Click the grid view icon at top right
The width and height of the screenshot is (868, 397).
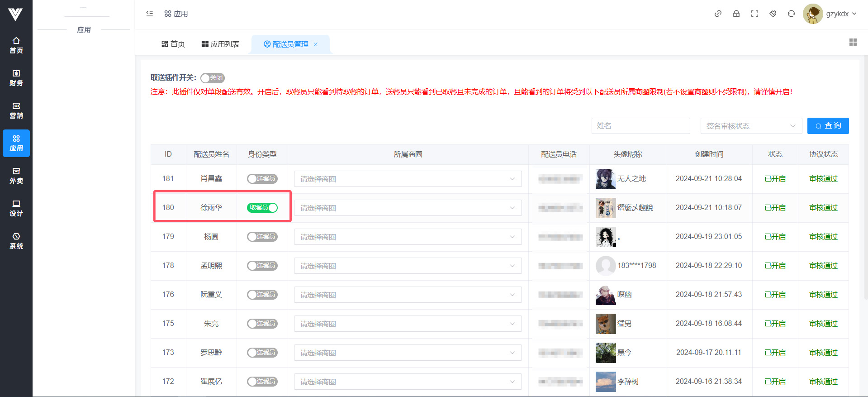point(853,42)
